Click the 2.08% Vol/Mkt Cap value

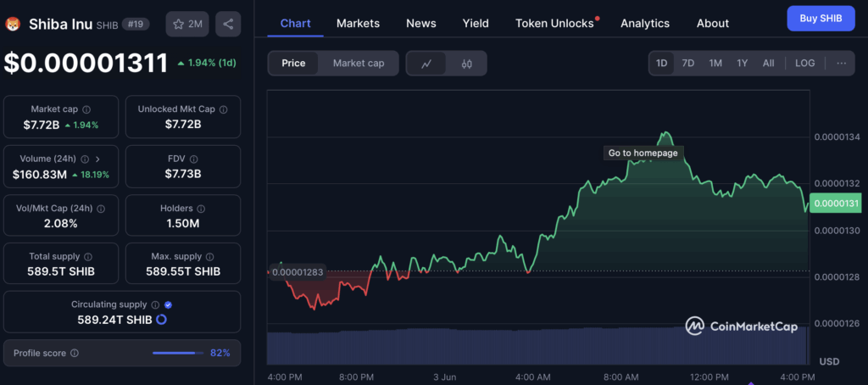click(61, 224)
